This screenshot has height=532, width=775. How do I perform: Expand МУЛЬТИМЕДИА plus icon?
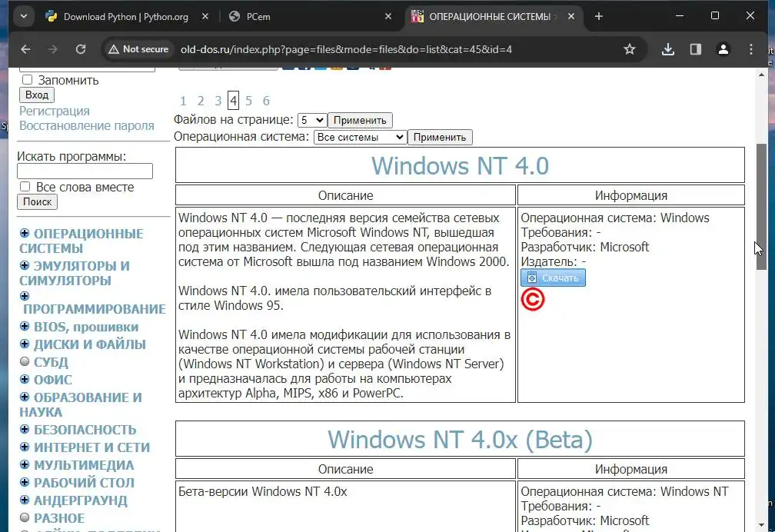point(25,465)
